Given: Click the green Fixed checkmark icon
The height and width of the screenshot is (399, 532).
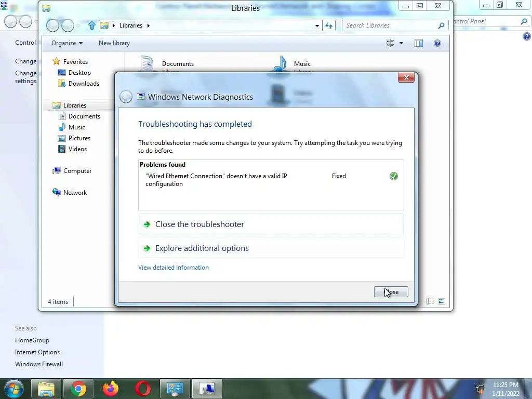Looking at the screenshot, I should click(394, 176).
